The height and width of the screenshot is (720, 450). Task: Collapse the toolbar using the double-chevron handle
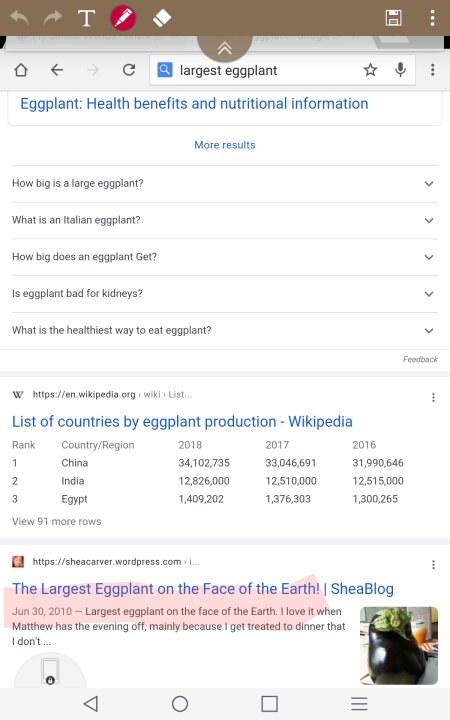(x=225, y=48)
